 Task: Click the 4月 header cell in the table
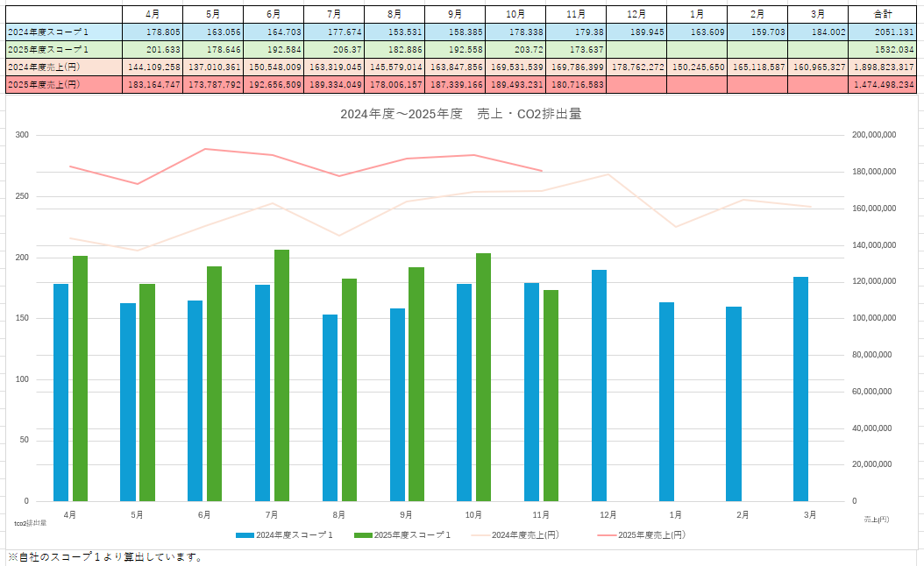pos(152,14)
